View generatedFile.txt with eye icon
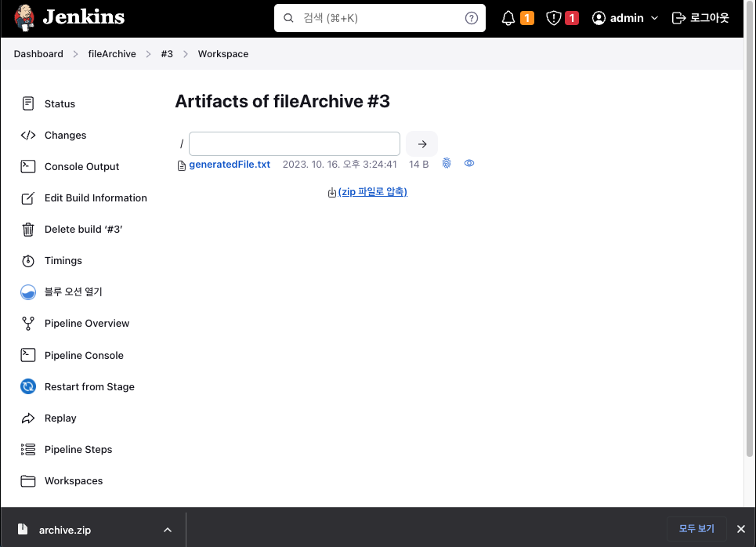 (x=469, y=163)
